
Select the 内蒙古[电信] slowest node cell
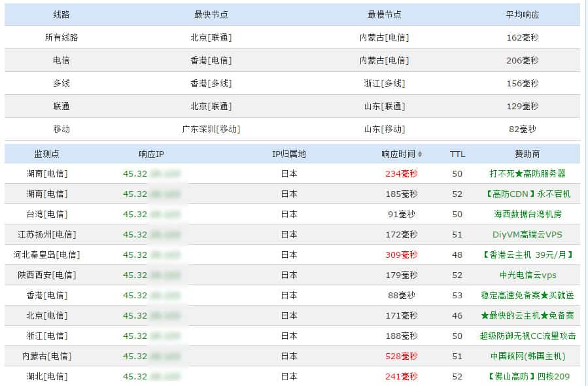(386, 37)
